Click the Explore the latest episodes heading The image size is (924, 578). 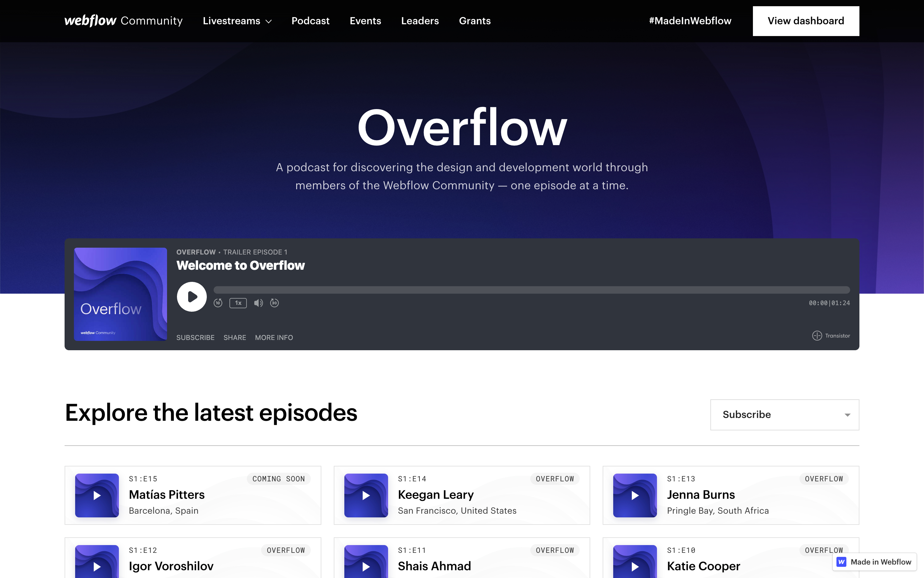[x=211, y=413]
